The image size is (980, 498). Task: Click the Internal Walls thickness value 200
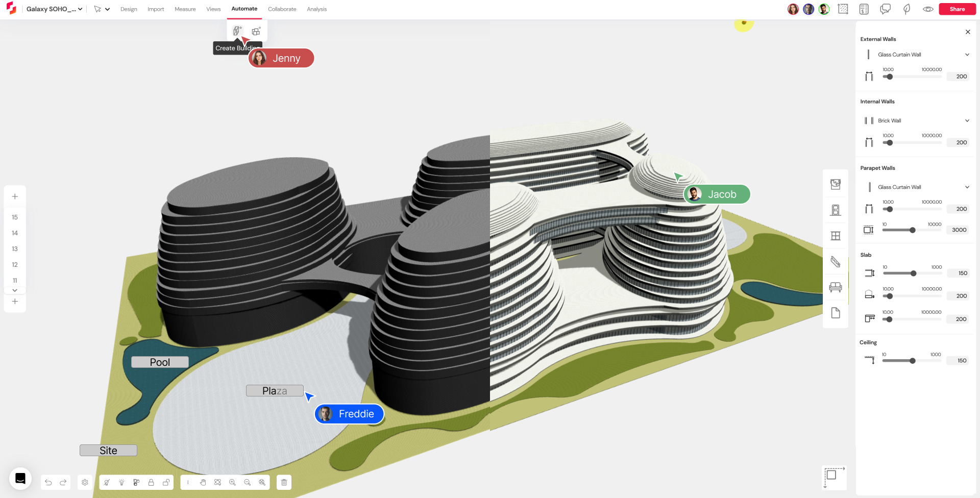(x=959, y=143)
